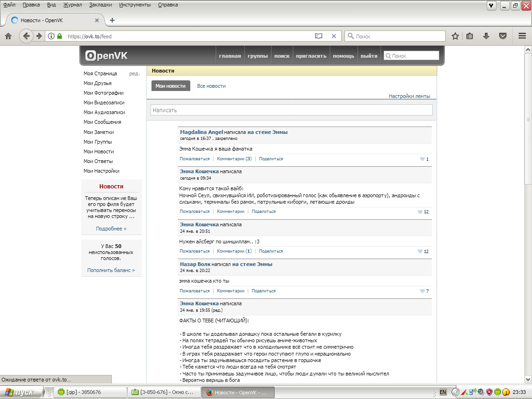The image size is (532, 399).
Task: Open the Firefox hamburger menu
Action: [522, 36]
